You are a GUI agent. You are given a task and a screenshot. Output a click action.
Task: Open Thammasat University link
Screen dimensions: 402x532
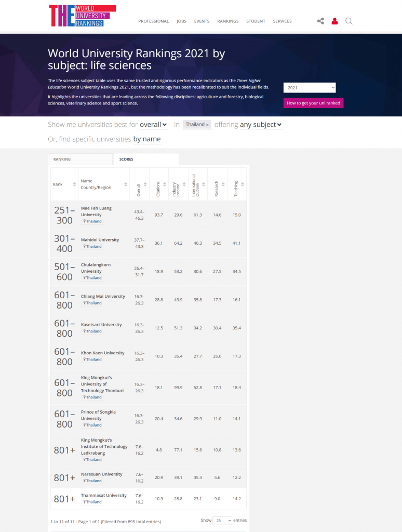pos(103,495)
